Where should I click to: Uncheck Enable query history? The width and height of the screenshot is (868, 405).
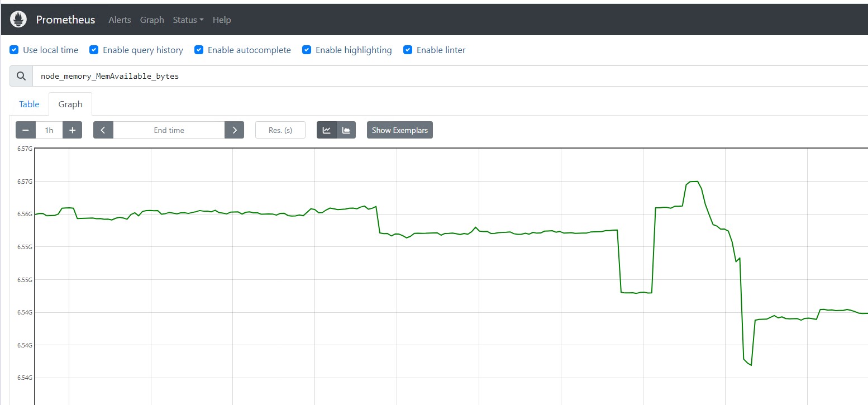(93, 50)
